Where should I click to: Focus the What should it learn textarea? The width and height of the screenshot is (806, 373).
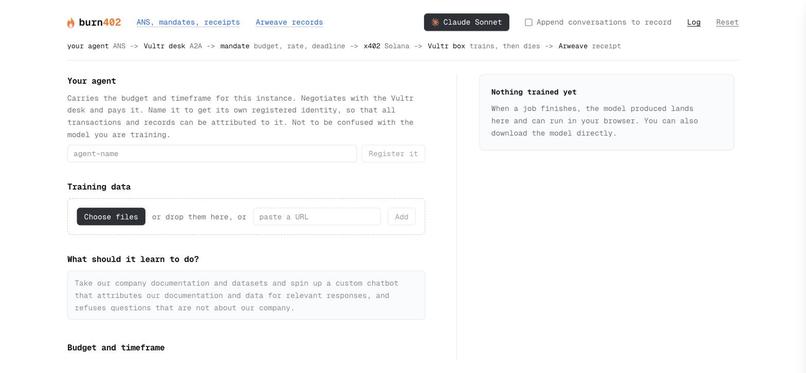(246, 295)
